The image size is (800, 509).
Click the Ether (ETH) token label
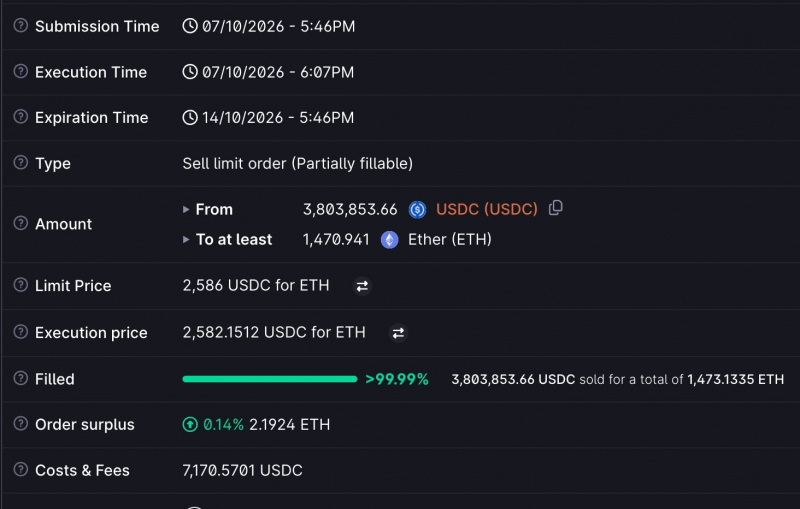pyautogui.click(x=449, y=239)
